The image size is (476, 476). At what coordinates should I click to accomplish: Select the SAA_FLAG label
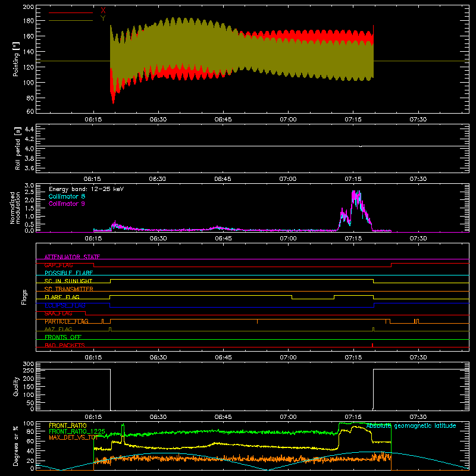pos(58,314)
